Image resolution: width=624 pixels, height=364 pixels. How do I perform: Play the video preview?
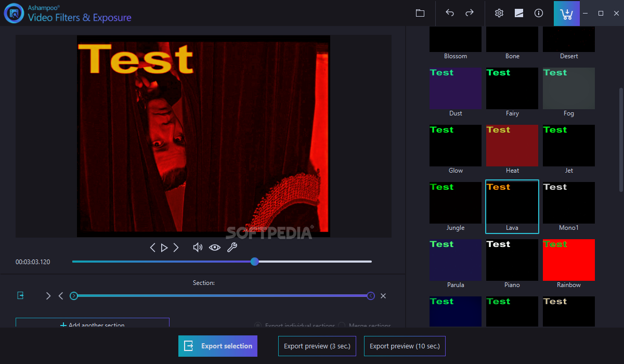pyautogui.click(x=164, y=248)
